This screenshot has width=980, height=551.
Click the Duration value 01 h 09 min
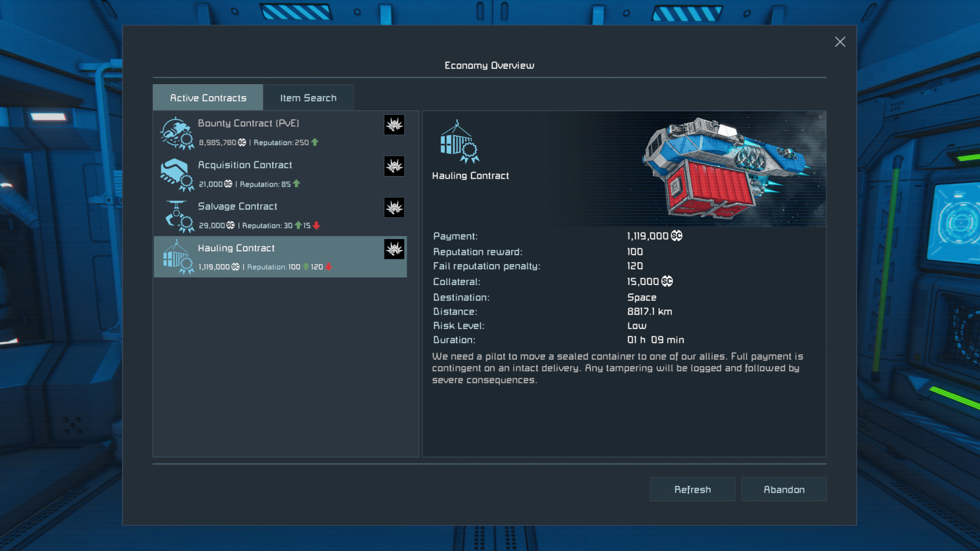tap(656, 340)
